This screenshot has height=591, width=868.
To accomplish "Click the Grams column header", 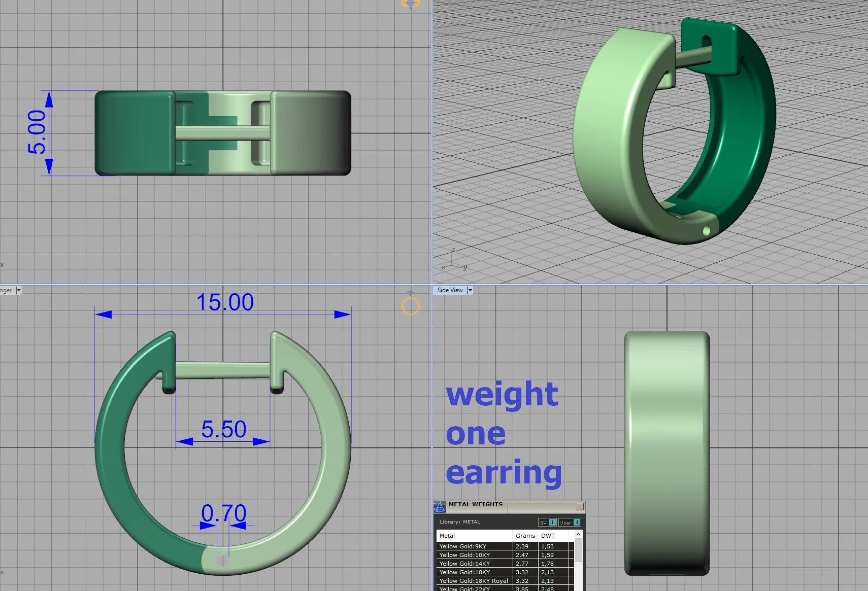I will [x=525, y=536].
